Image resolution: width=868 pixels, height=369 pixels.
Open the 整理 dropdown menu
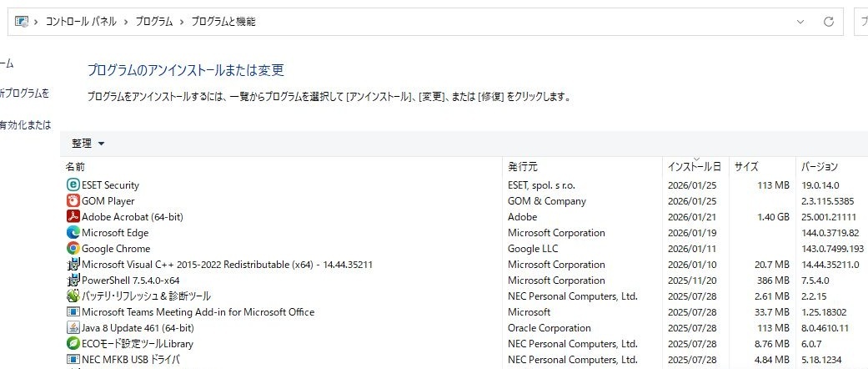(x=88, y=144)
